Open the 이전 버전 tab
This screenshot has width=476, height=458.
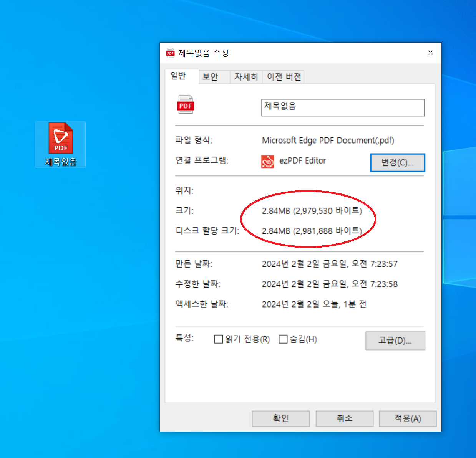pyautogui.click(x=283, y=77)
